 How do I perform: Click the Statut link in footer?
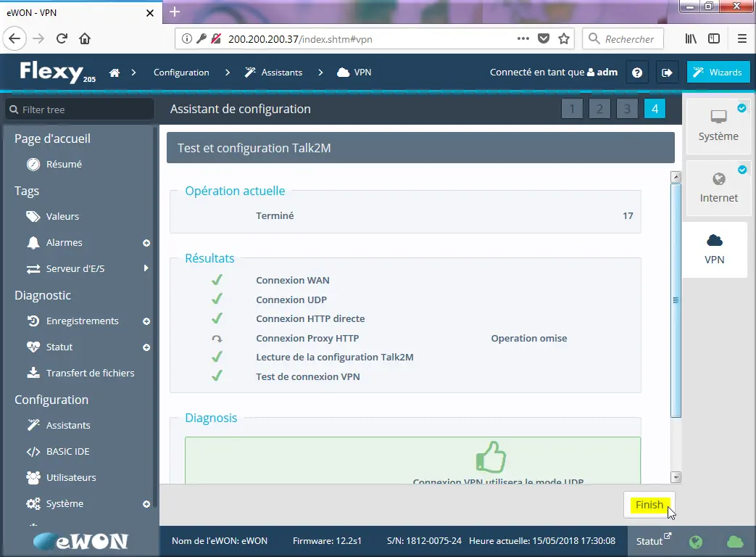pos(653,540)
